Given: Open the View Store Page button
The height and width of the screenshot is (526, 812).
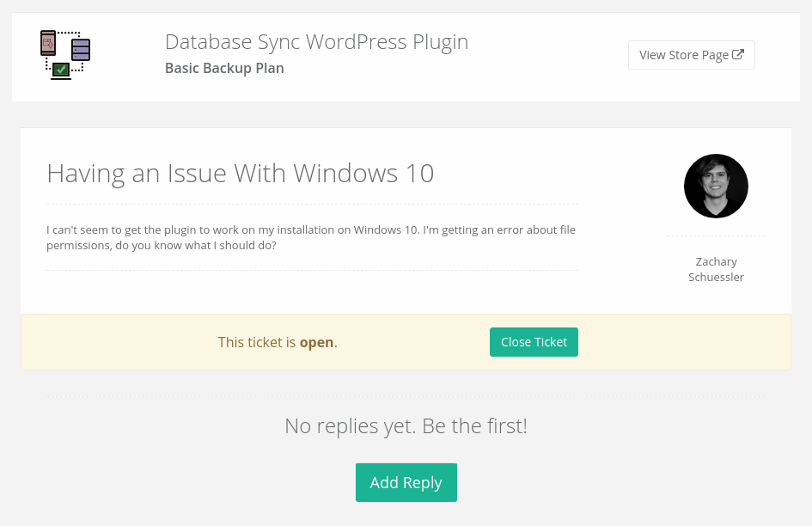Looking at the screenshot, I should 692,55.
